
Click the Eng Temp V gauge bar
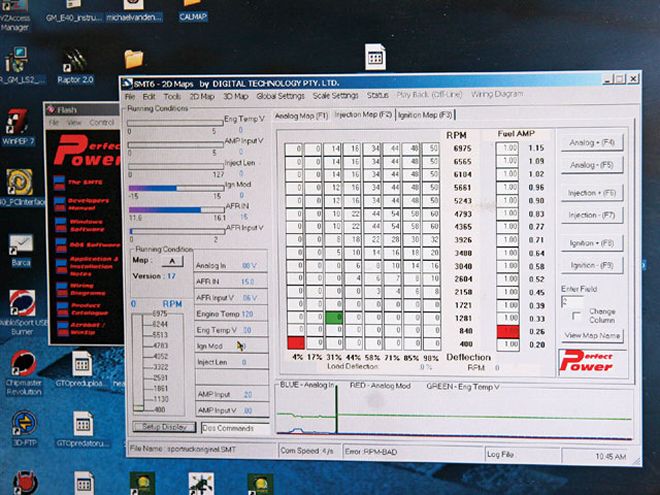click(x=175, y=123)
